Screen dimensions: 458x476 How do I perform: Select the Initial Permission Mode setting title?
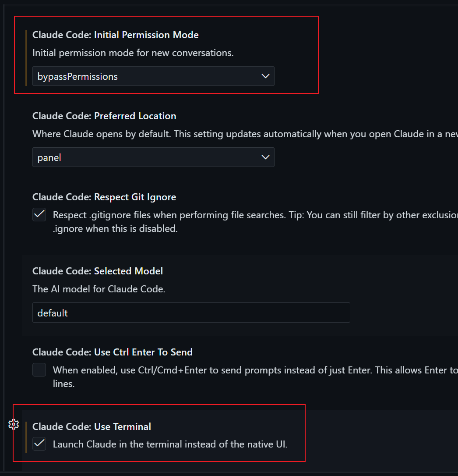coord(115,35)
